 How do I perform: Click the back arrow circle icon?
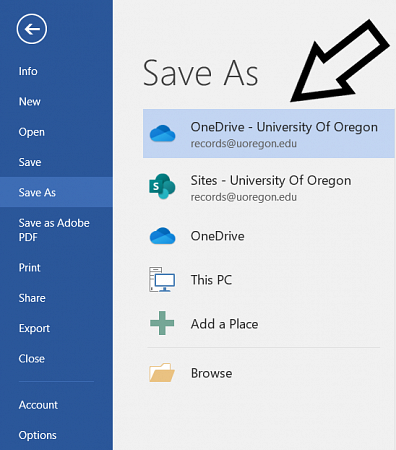coord(32,29)
